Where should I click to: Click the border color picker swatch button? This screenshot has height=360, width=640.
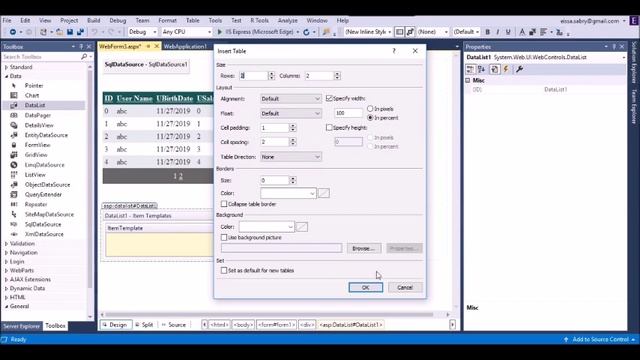(x=324, y=193)
